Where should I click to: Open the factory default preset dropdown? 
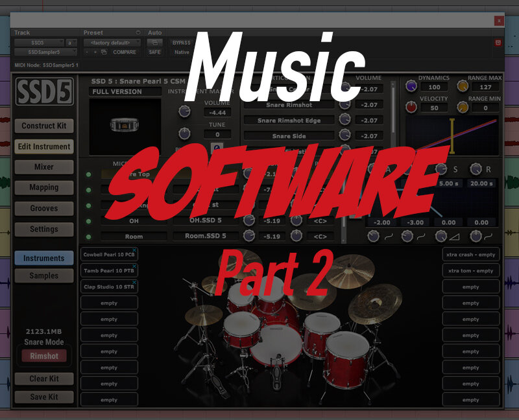112,43
